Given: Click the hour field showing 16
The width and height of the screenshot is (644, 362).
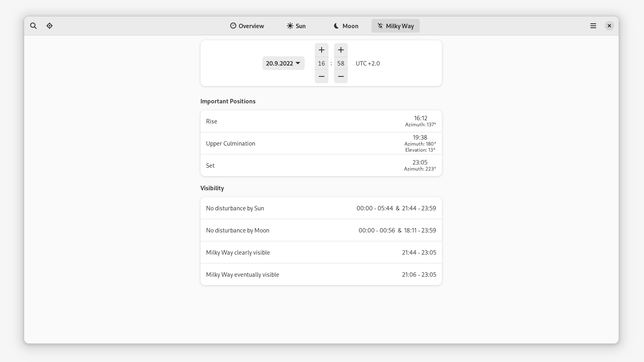Looking at the screenshot, I should (x=321, y=63).
